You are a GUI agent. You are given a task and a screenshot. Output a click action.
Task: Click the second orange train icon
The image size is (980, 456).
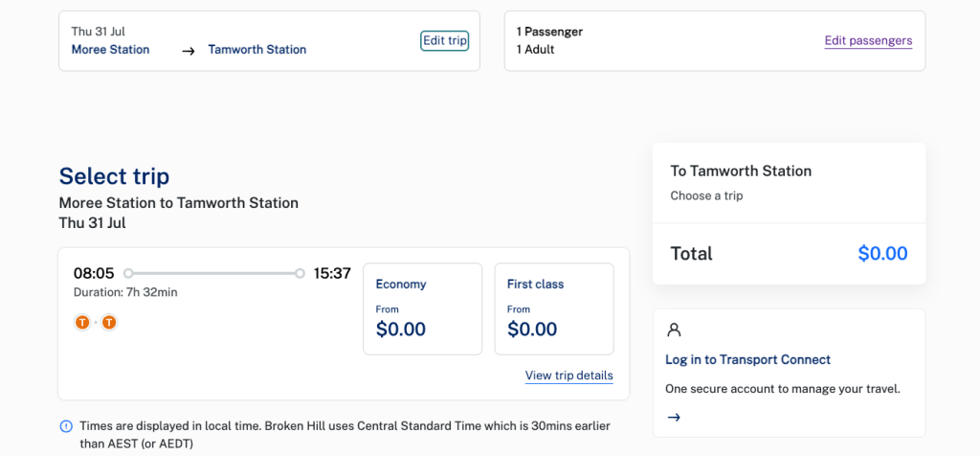pyautogui.click(x=109, y=323)
